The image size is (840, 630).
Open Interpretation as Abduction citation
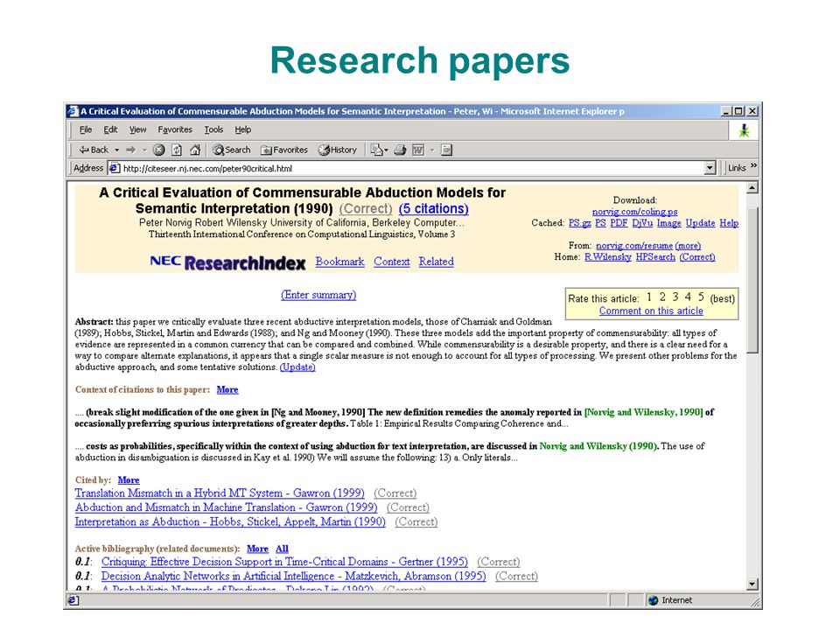click(x=230, y=521)
